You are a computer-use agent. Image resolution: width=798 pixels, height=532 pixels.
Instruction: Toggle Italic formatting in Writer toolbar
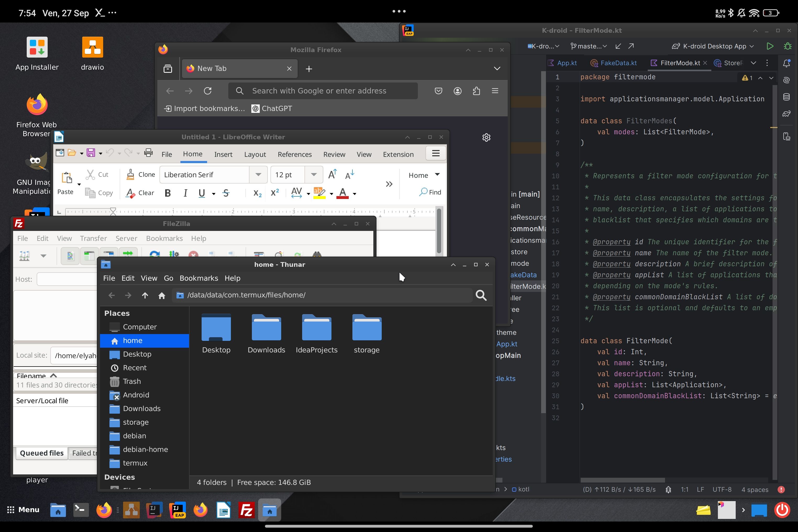[185, 193]
